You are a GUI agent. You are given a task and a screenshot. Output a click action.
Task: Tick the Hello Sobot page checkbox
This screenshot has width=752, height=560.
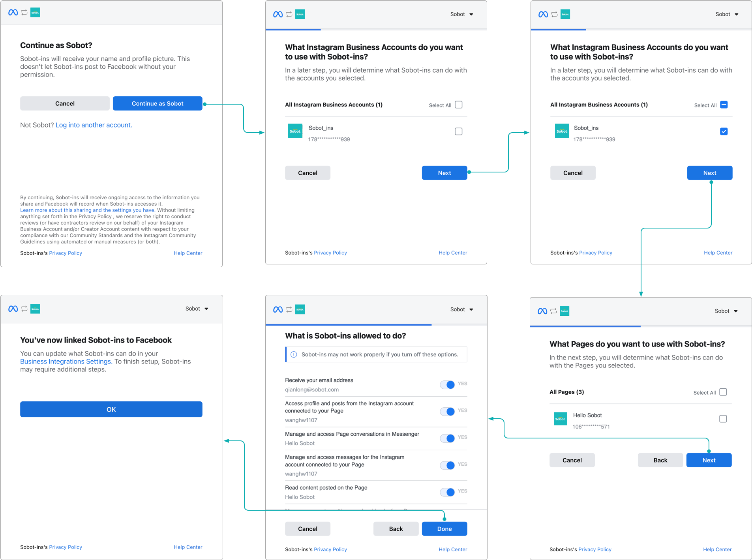tap(723, 419)
